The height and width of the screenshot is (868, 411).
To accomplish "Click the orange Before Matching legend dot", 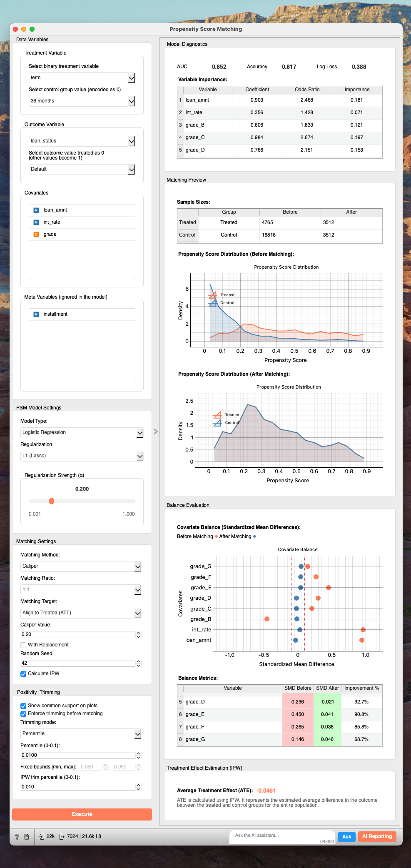I will [x=216, y=536].
